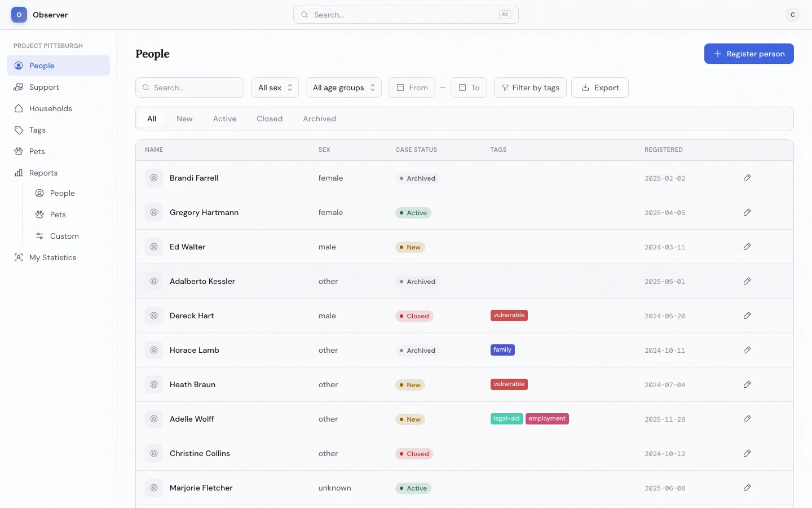Click the Observer logo icon
Viewport: 812px width, 508px height.
click(19, 15)
